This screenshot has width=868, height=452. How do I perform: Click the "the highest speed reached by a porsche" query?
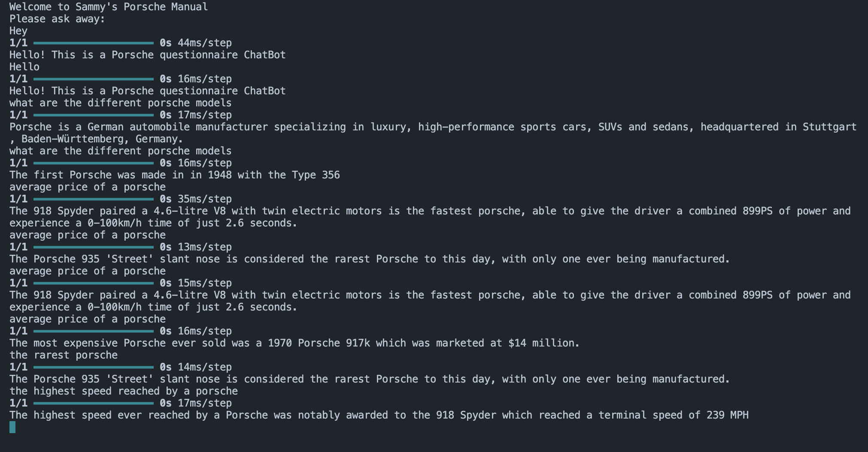[124, 391]
